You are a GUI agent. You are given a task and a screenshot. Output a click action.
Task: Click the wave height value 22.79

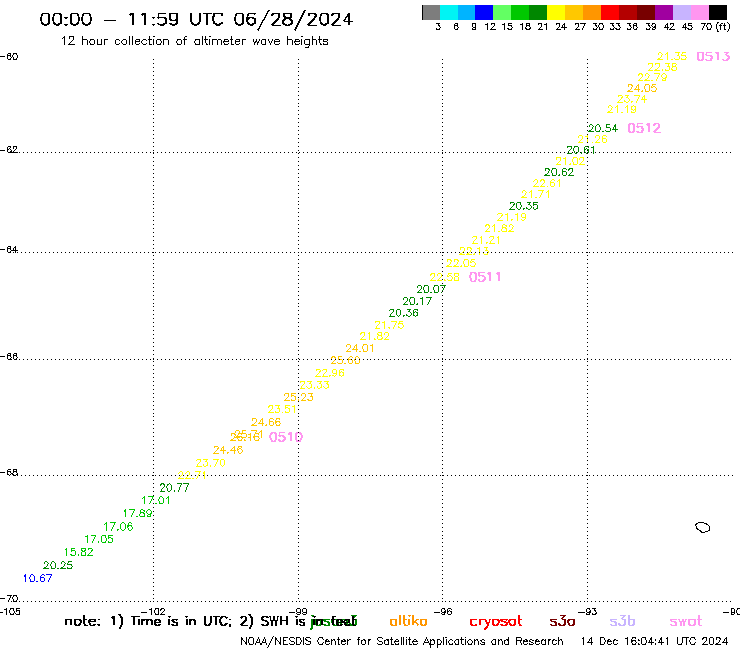652,77
